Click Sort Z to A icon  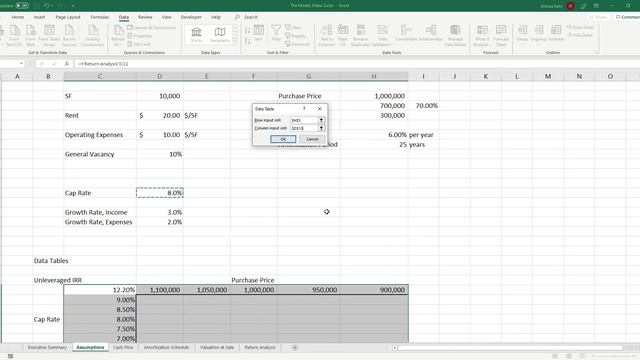247,40
